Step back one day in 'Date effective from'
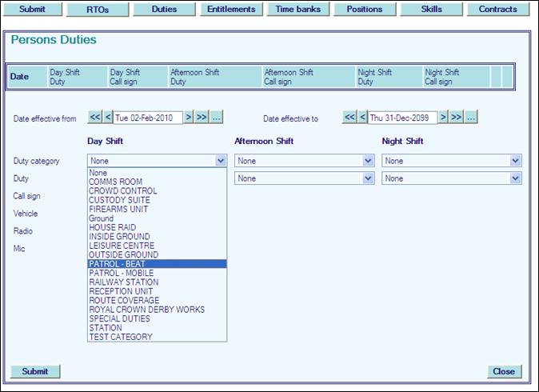The width and height of the screenshot is (539, 392). [108, 118]
